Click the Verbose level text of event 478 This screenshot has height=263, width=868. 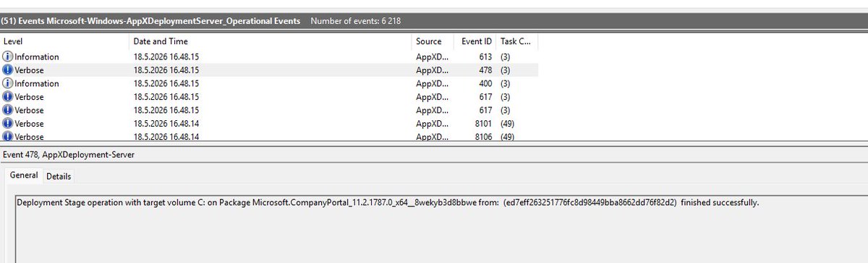pyautogui.click(x=29, y=70)
